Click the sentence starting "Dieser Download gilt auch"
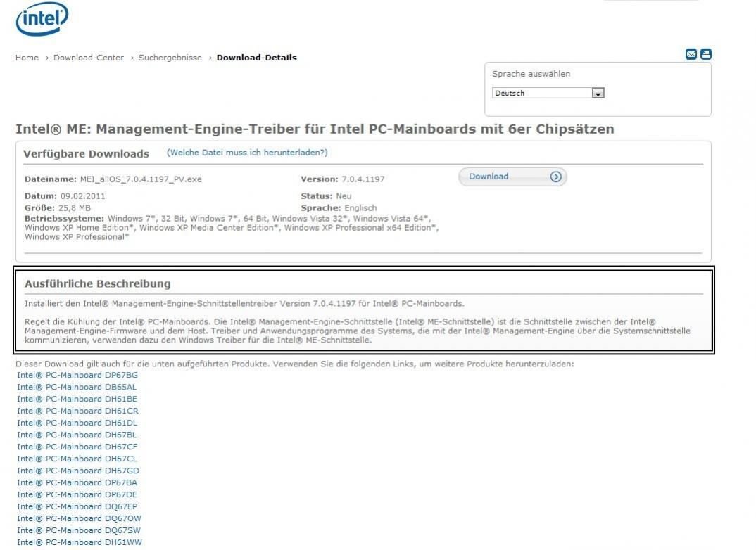Screen dimensions: 756x550 click(295, 364)
